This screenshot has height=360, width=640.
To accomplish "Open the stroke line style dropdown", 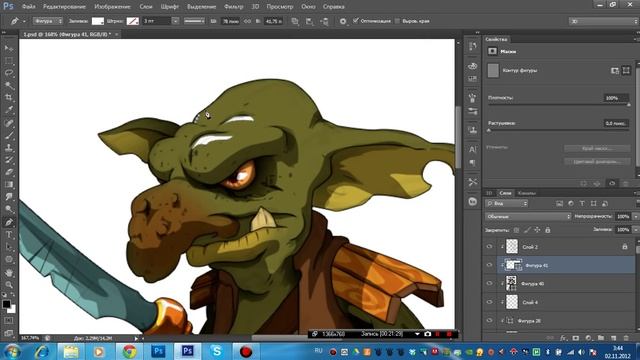I will tap(194, 21).
